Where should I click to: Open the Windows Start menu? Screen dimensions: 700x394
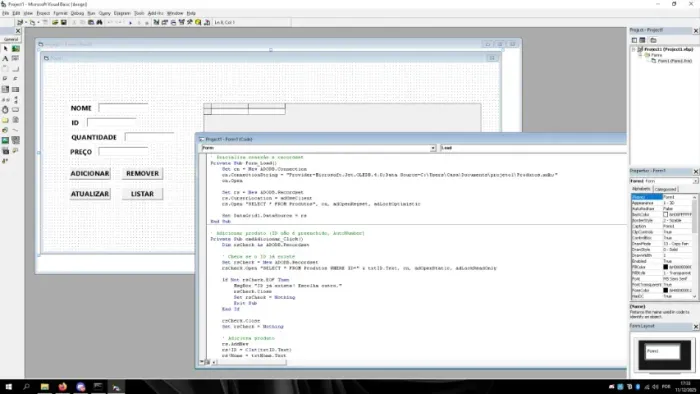[x=8, y=387]
